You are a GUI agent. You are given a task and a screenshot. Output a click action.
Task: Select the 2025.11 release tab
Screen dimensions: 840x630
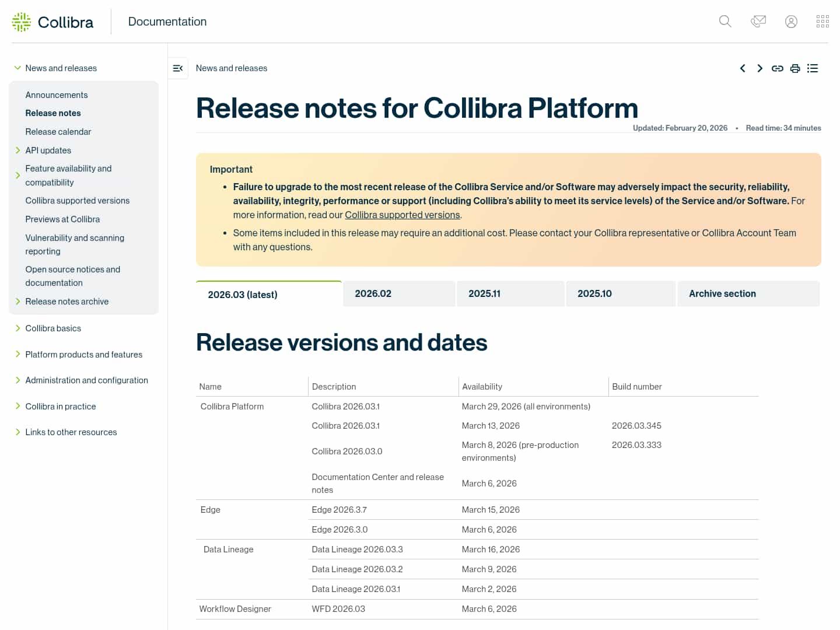tap(484, 294)
